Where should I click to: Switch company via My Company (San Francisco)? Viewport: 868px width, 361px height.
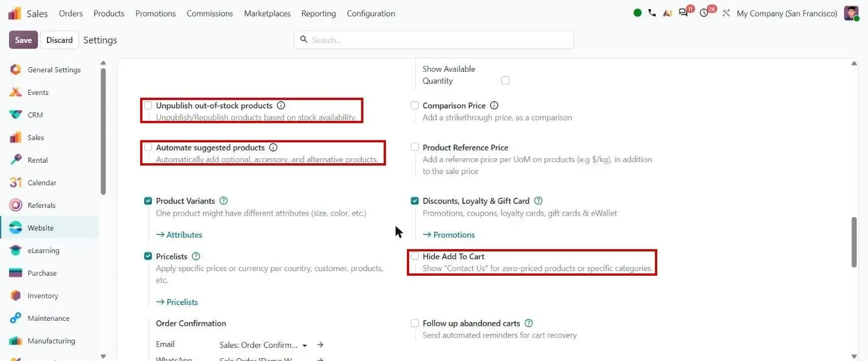point(787,13)
